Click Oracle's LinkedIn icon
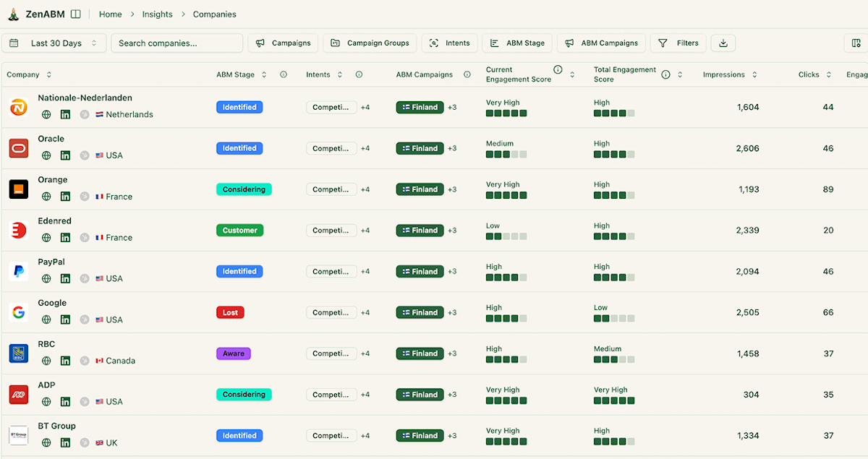The width and height of the screenshot is (868, 459). click(x=66, y=155)
